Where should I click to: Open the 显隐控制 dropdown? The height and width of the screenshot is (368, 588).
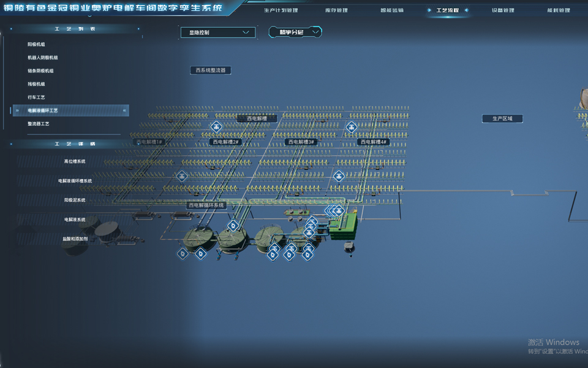coord(218,33)
